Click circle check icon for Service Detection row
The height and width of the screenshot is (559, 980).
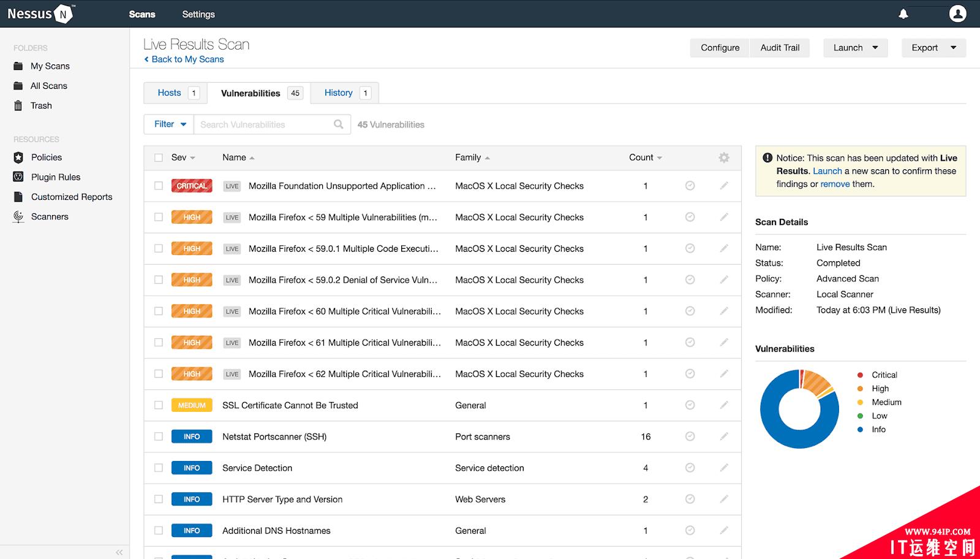(690, 468)
